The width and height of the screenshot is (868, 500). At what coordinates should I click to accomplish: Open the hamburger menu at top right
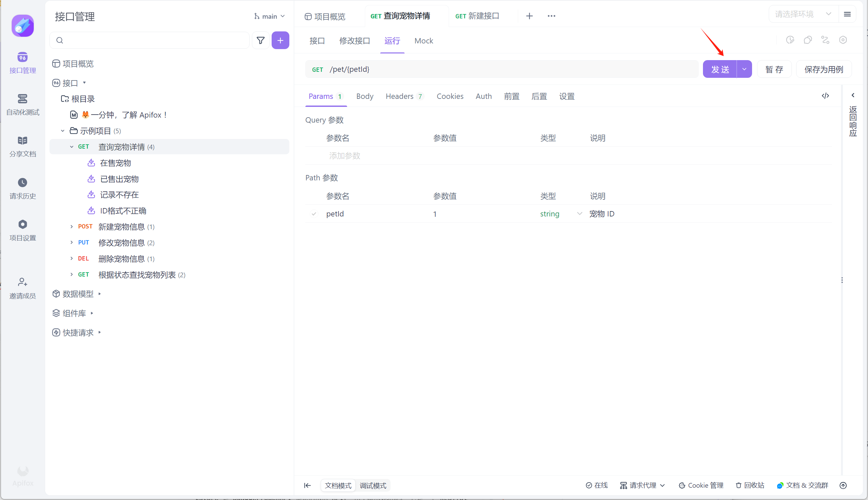847,14
